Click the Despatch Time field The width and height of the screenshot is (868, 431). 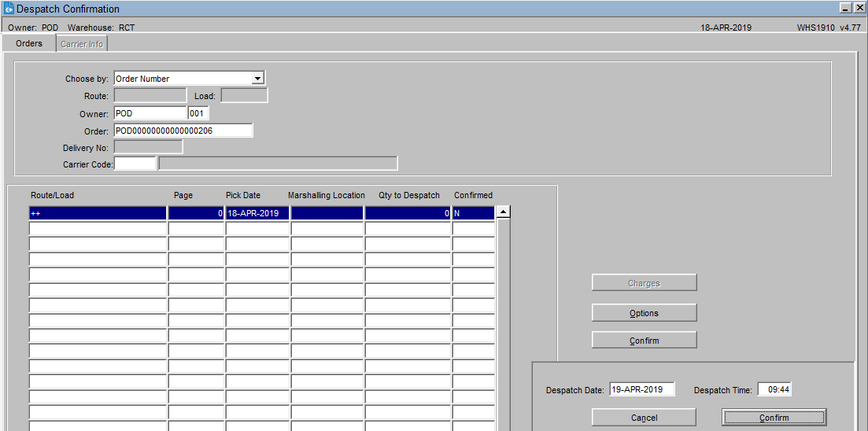coord(774,389)
